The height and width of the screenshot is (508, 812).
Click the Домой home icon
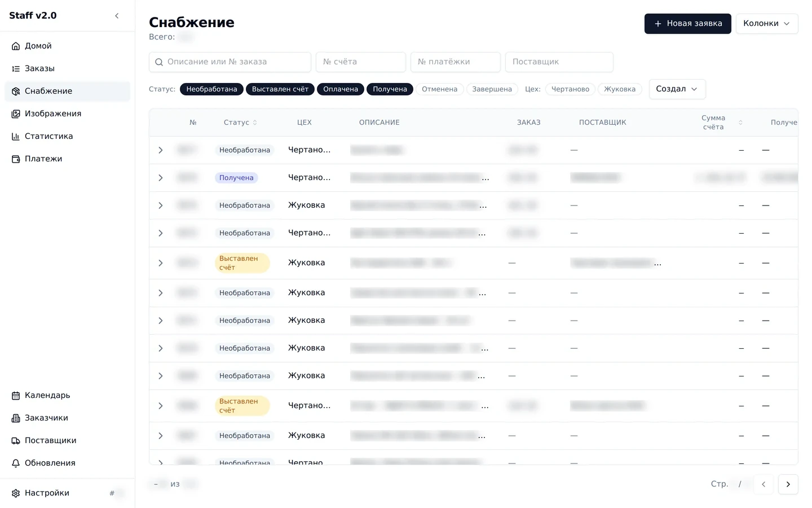[x=16, y=46]
